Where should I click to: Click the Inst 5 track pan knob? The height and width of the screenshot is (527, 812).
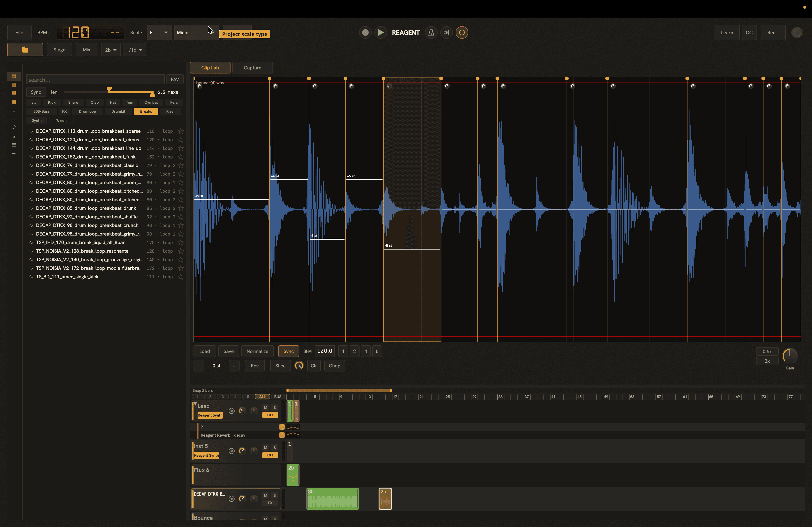(254, 451)
